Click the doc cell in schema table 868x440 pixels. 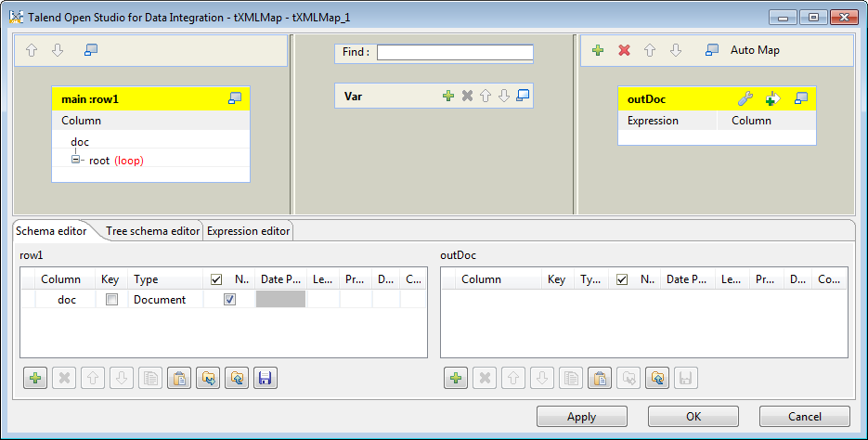[67, 300]
